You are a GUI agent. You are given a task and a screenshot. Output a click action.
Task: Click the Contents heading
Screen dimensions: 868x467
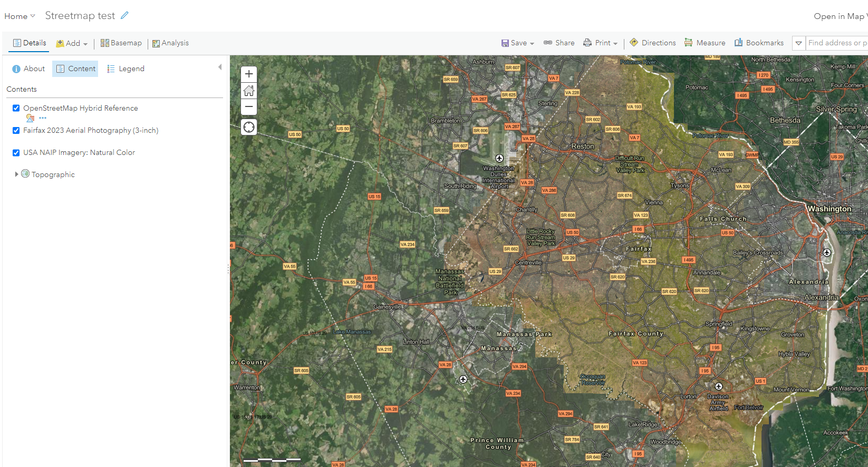(x=22, y=89)
